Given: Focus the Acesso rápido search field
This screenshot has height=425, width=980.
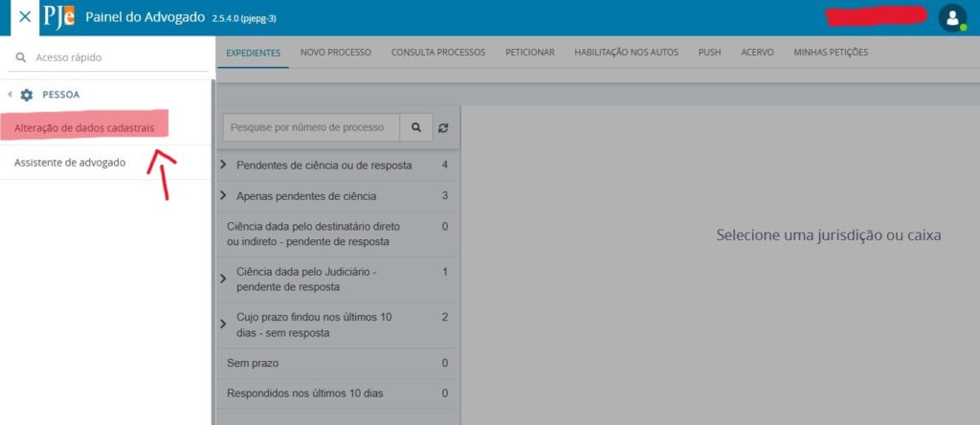Looking at the screenshot, I should [x=113, y=57].
